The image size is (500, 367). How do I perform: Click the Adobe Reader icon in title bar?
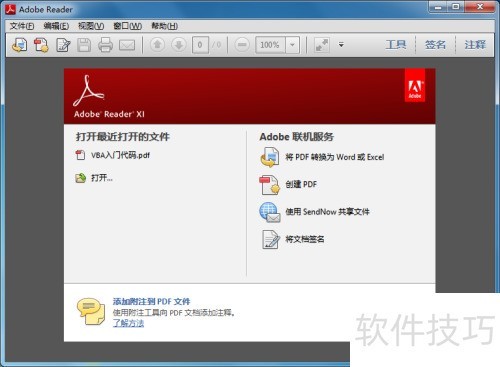click(10, 9)
